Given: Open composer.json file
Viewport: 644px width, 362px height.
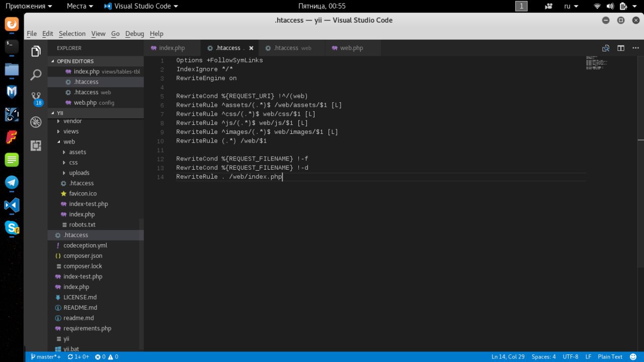Looking at the screenshot, I should coord(96,256).
